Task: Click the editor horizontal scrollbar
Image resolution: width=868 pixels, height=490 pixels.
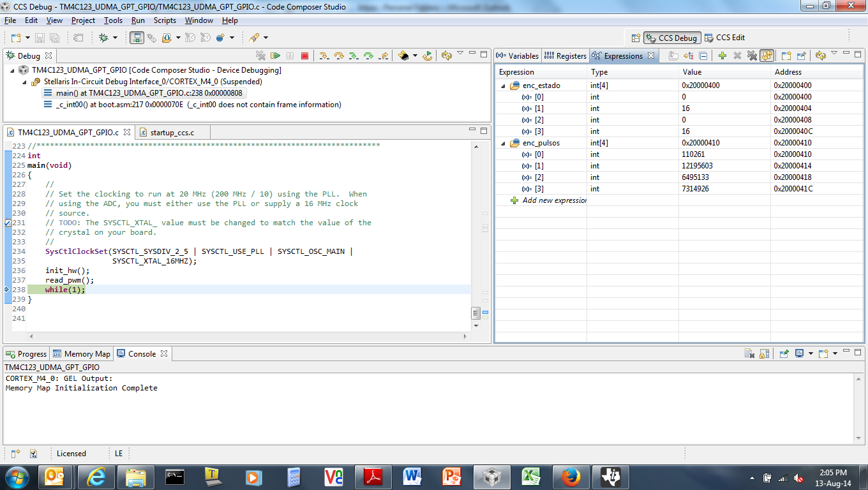Action: 248,336
